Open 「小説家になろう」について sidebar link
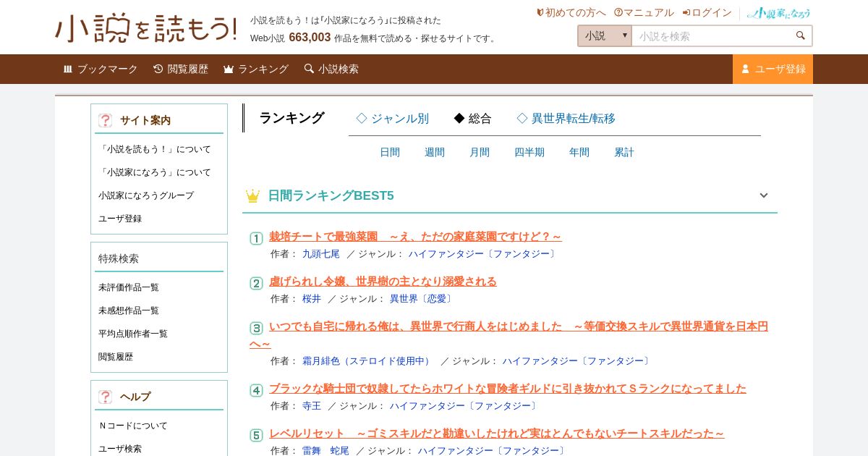Screen dimensions: 868x456 (155, 172)
